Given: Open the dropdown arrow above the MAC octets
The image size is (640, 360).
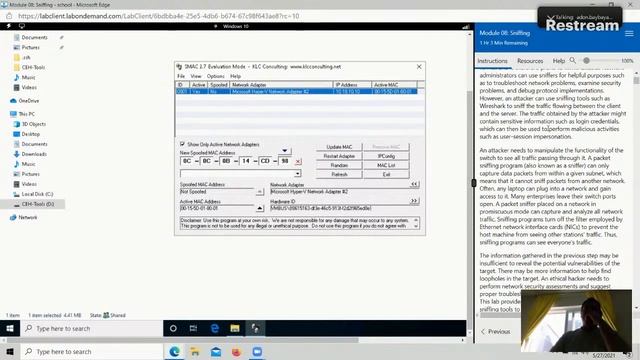Looking at the screenshot, I should tap(284, 151).
